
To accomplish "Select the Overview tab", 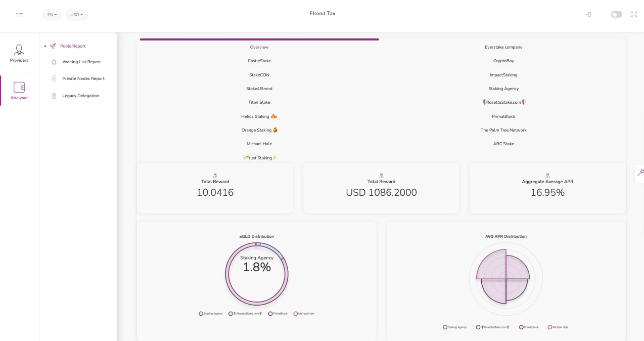I will pyautogui.click(x=259, y=47).
